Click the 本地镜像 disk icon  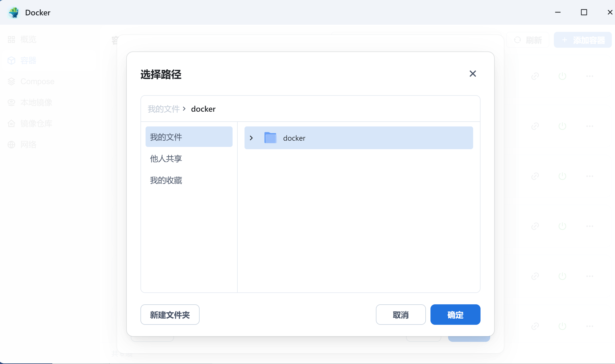(11, 103)
